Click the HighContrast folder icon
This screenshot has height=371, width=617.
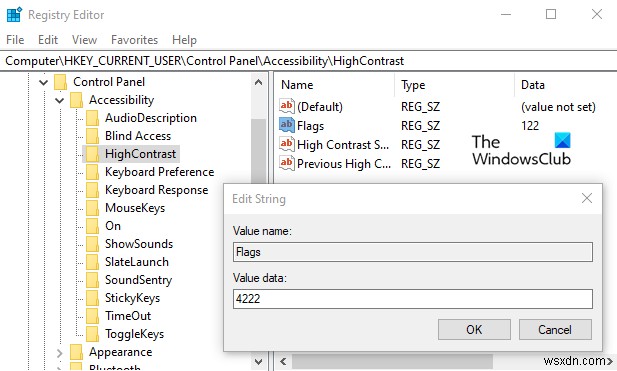point(92,154)
